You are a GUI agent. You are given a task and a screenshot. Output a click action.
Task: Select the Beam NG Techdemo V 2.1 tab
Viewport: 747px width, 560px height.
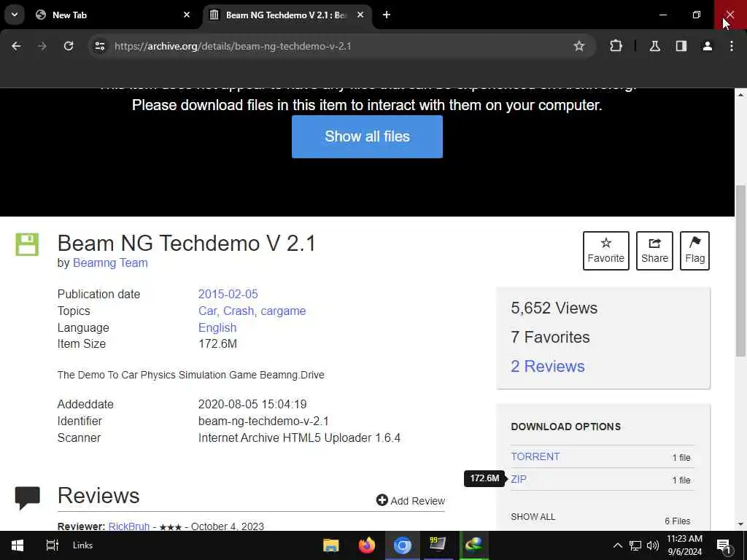pos(287,15)
